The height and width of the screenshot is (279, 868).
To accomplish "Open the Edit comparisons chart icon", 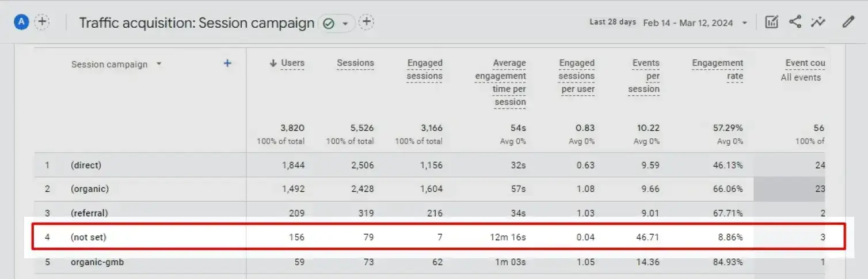I will (771, 22).
